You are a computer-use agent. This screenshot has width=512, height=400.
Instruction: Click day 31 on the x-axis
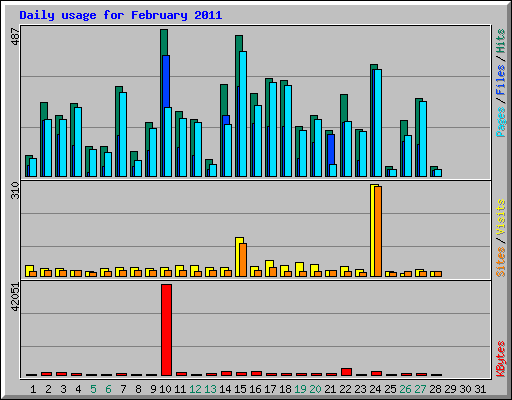pos(480,389)
